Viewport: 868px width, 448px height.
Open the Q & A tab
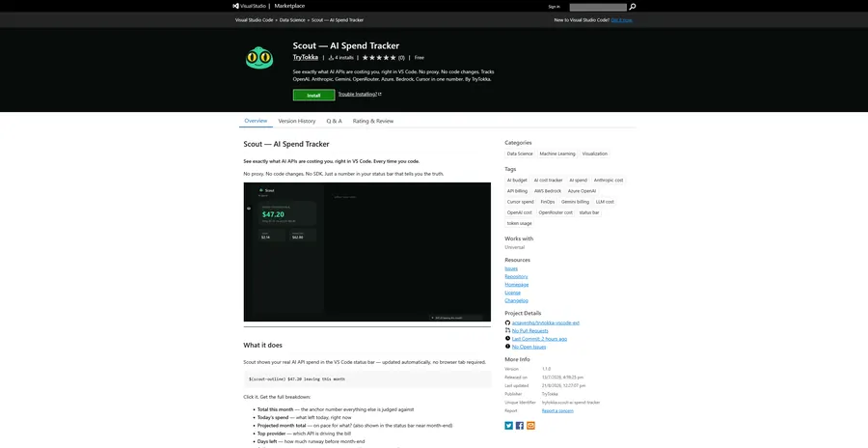pyautogui.click(x=335, y=121)
